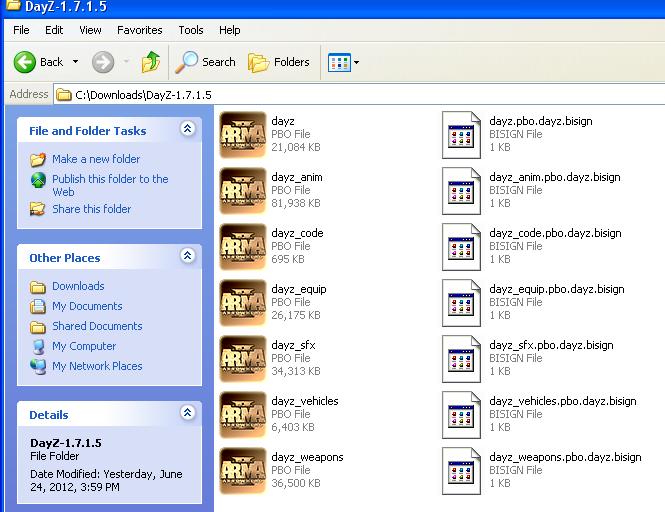The image size is (665, 512).
Task: Toggle the Folders pane button
Action: tap(279, 62)
